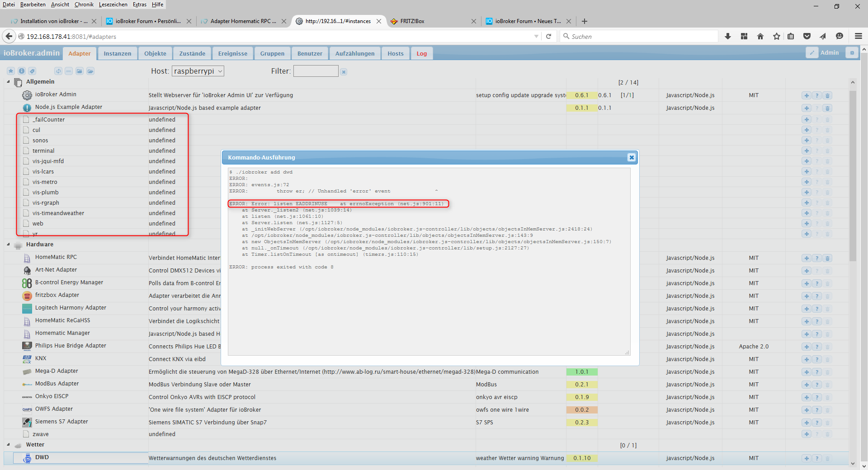Delete Node.js Example Adapter via trash icon
Image resolution: width=868 pixels, height=470 pixels.
(x=827, y=108)
